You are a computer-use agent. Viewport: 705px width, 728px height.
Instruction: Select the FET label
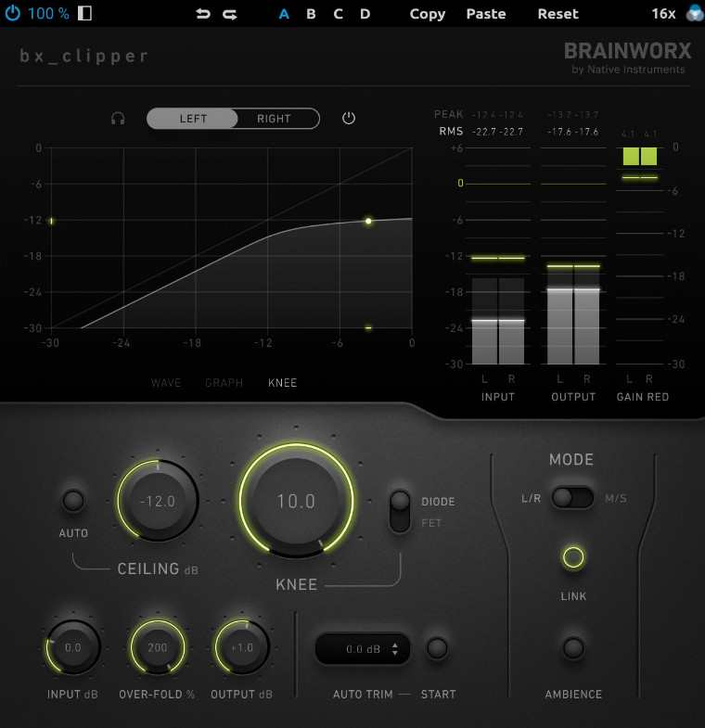pos(431,523)
